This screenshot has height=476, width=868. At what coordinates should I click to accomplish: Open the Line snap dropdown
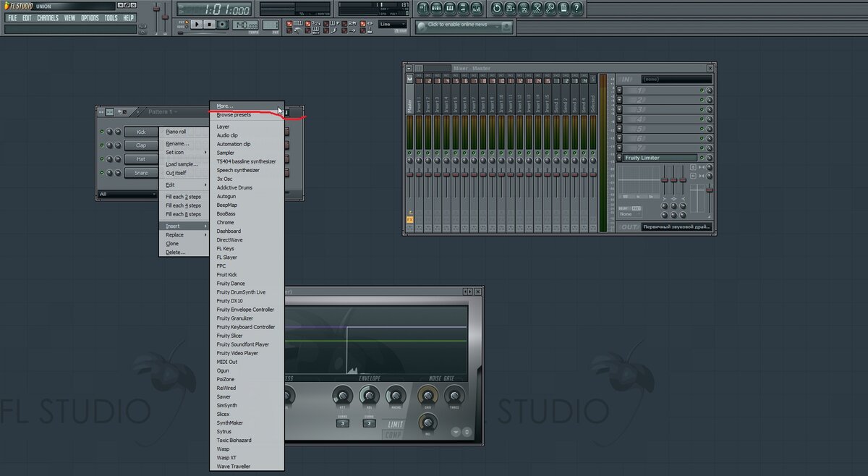point(393,24)
